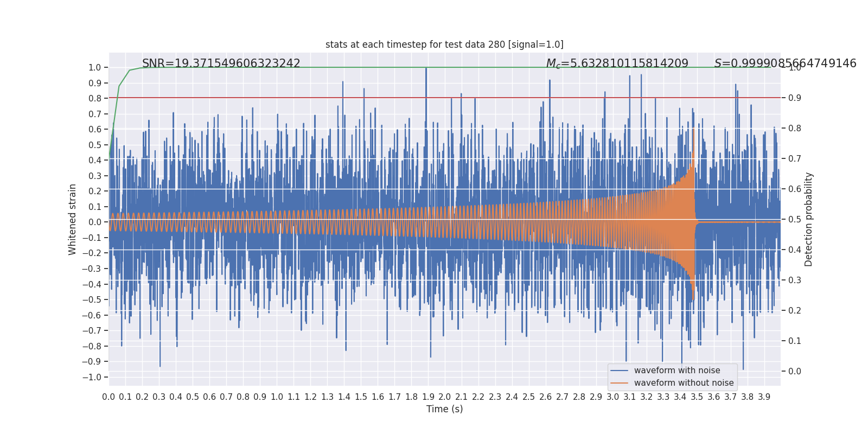The image size is (868, 434).
Task: Click whitened strain tick label 0.5
Action: (95, 145)
